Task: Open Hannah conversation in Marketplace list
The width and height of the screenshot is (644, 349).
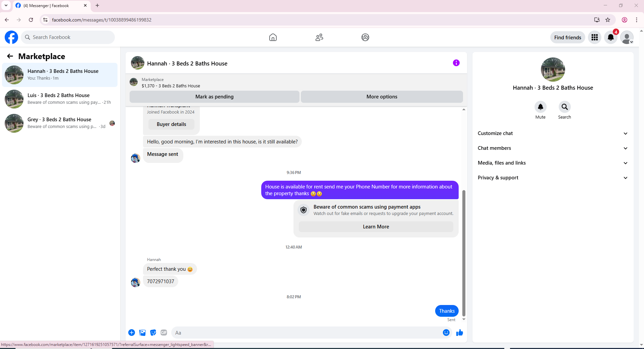Action: point(60,75)
